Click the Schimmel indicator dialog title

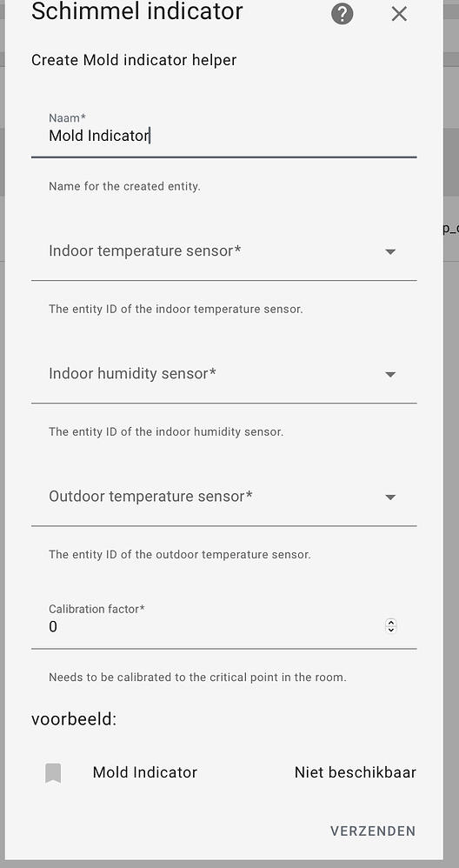coord(137,11)
